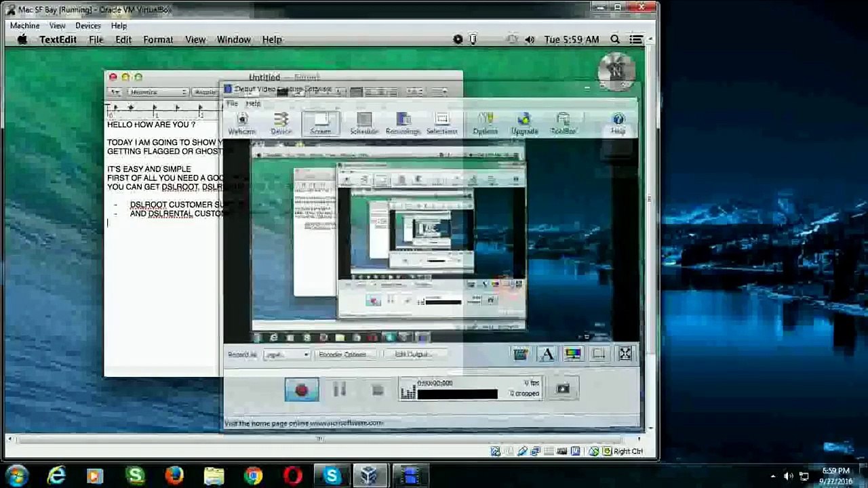Click 'IT'S EASY AND SIMPLE' text line

pos(149,169)
